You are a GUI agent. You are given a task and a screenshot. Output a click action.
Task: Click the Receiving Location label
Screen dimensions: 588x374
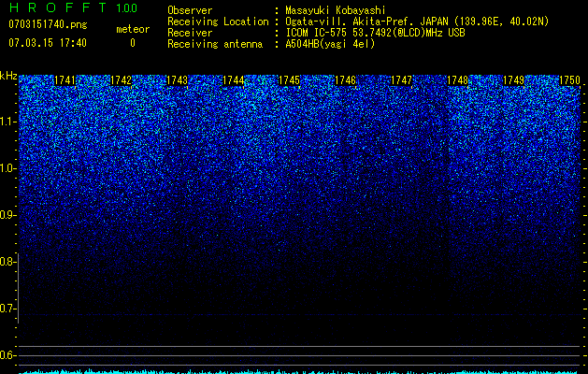(218, 22)
